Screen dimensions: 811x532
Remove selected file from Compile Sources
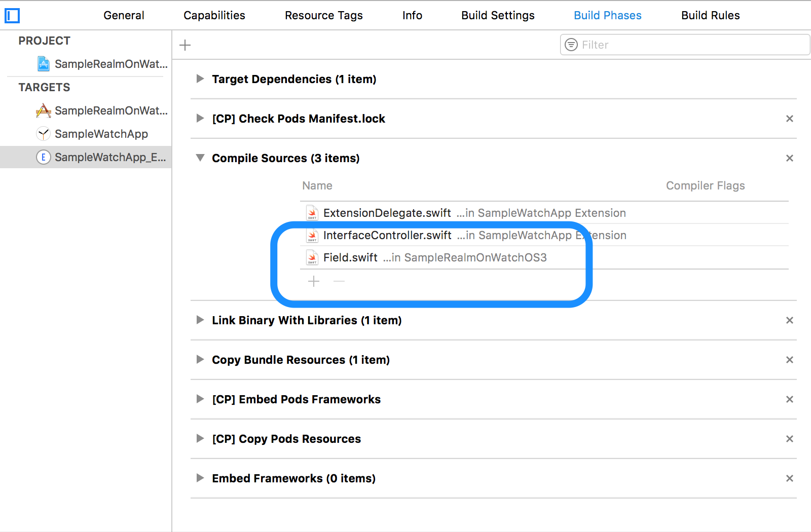(339, 281)
